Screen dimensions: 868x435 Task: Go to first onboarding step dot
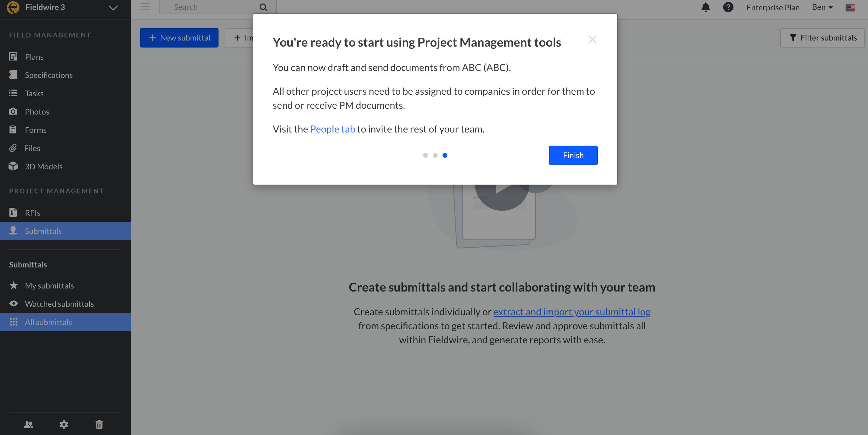[x=425, y=155]
